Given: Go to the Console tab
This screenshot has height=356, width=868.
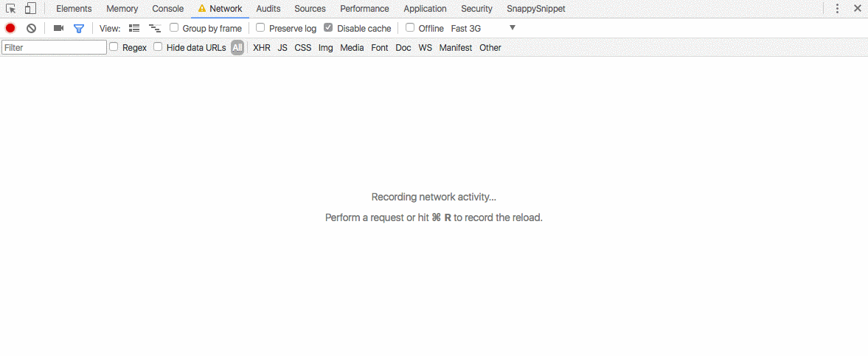Looking at the screenshot, I should 167,9.
